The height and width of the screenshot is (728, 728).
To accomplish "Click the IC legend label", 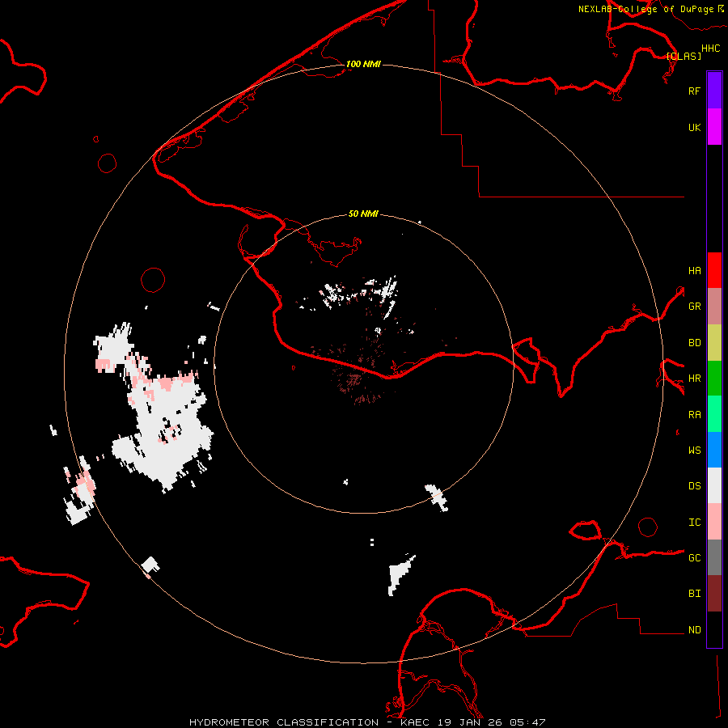I will 694,523.
